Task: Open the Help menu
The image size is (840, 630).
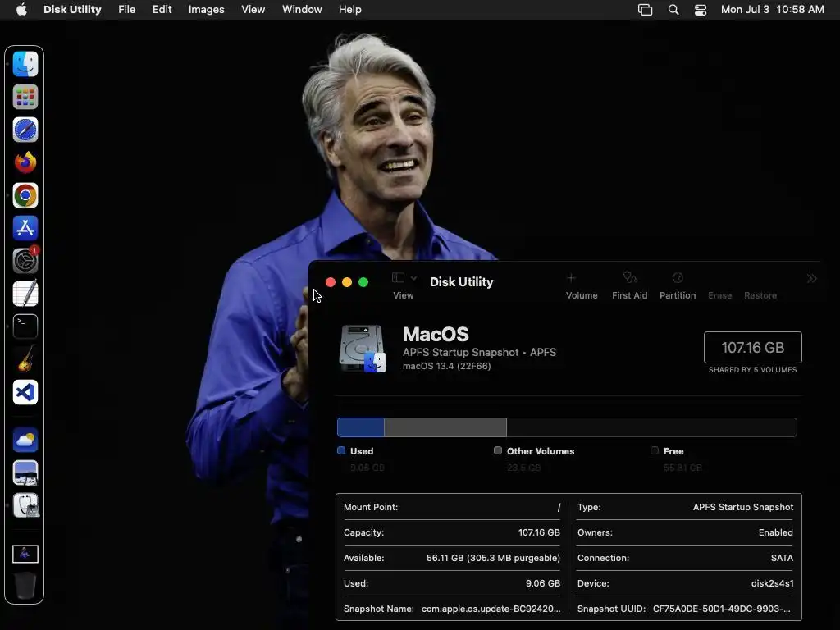Action: pos(349,10)
